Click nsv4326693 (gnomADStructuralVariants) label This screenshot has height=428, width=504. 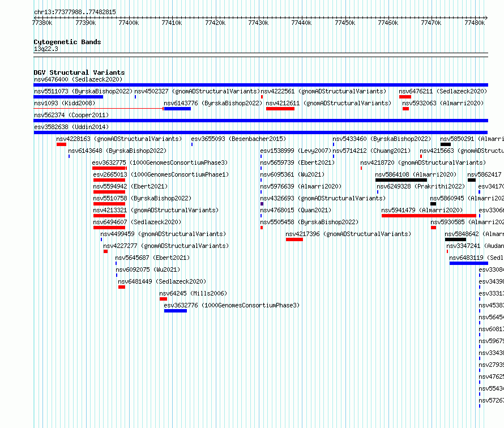(323, 198)
